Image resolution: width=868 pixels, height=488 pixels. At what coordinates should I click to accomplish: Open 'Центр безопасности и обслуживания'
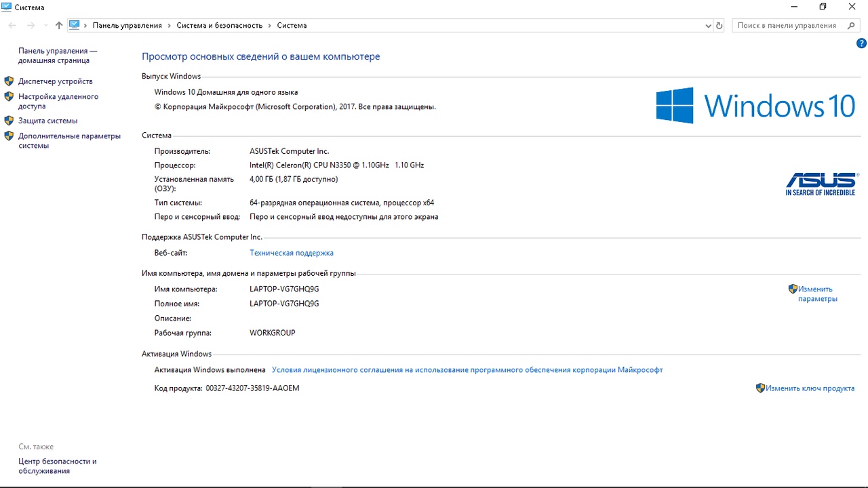coord(58,466)
